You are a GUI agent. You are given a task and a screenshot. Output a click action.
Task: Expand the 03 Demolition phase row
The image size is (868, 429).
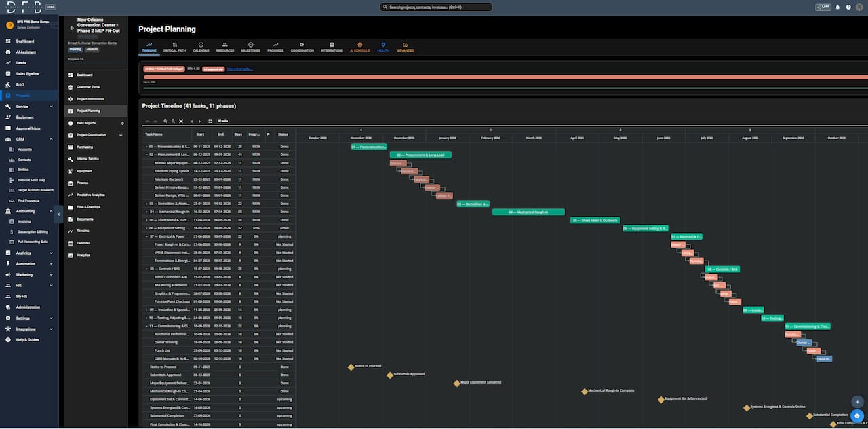(x=146, y=204)
